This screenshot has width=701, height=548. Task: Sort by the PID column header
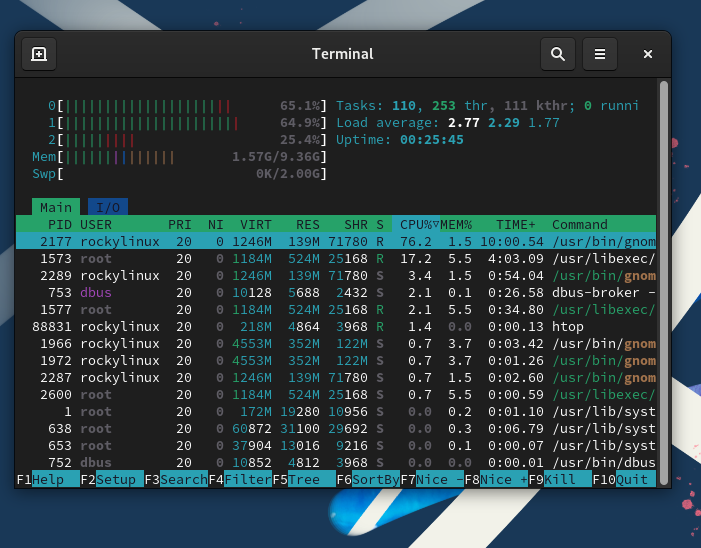tap(59, 224)
